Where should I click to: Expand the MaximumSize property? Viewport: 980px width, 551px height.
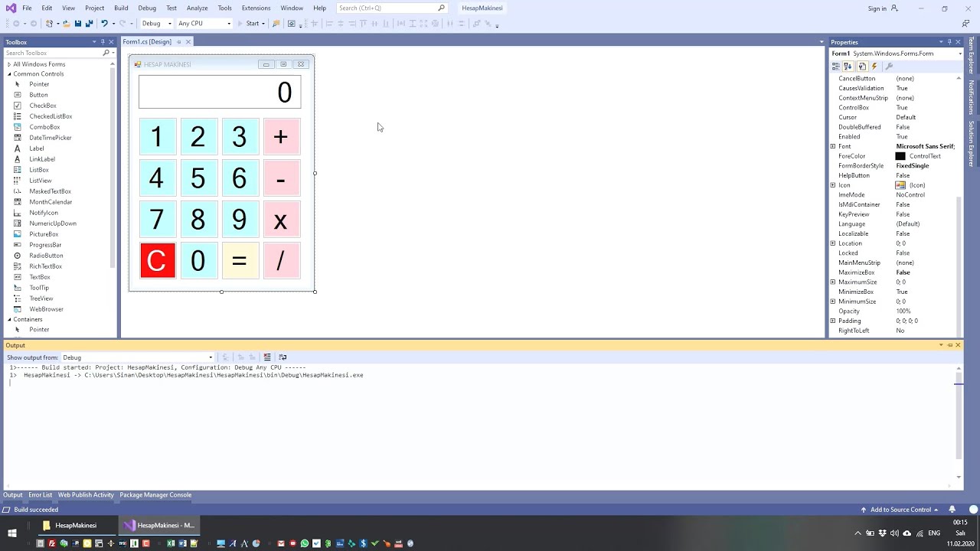[833, 282]
